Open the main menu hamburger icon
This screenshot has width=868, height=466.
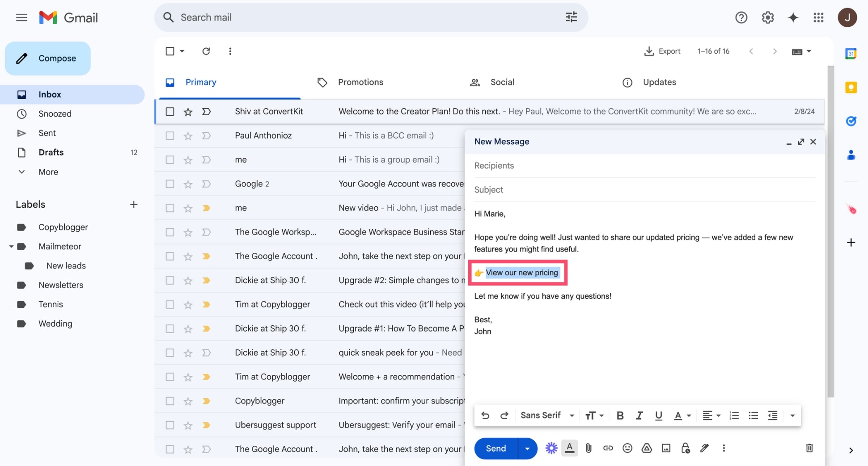21,17
